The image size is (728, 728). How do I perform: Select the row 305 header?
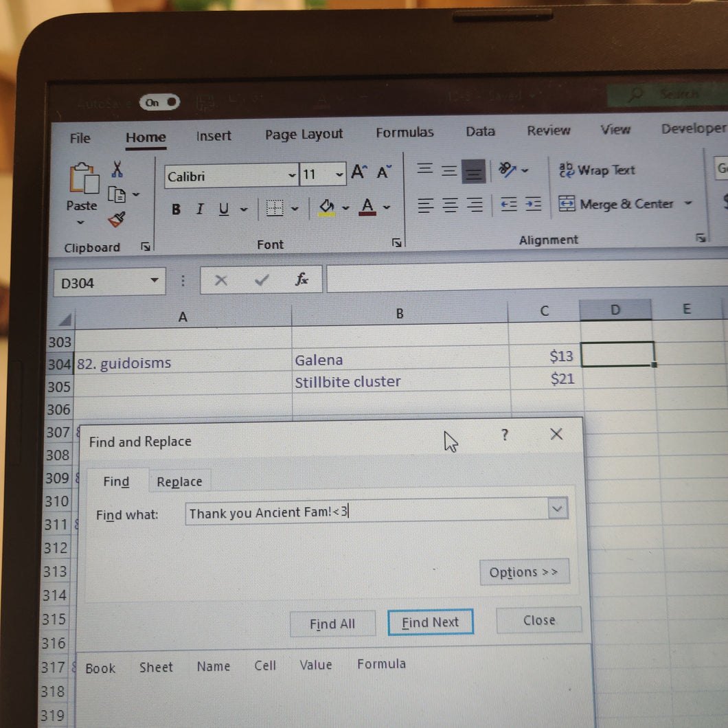click(x=59, y=387)
